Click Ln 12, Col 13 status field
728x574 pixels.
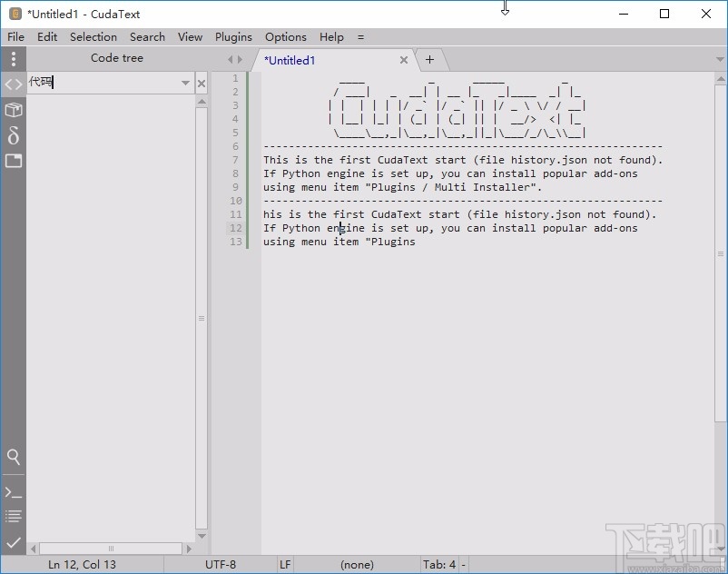pos(83,564)
